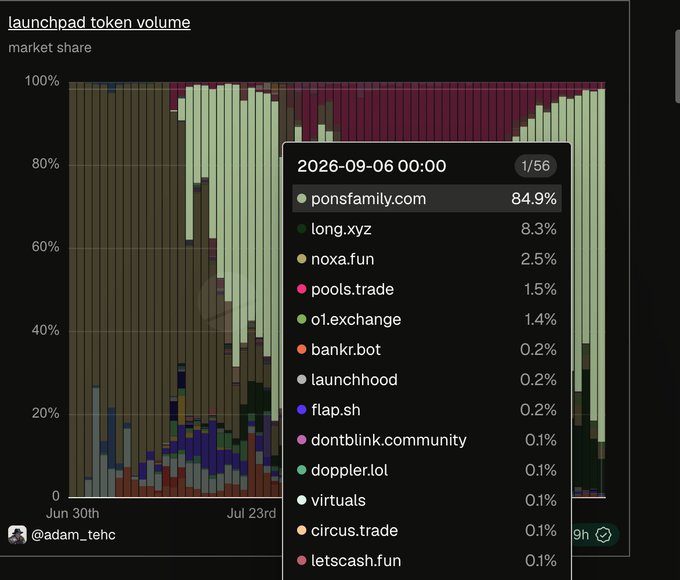Click the 84.9% value for ponsfamily.com
Screen dimensions: 680x580
[534, 199]
